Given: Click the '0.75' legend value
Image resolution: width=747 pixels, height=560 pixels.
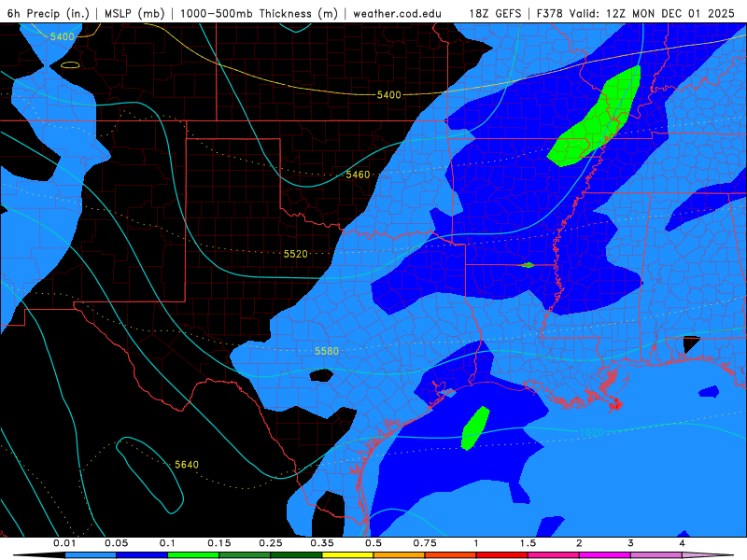Looking at the screenshot, I should click(425, 543).
